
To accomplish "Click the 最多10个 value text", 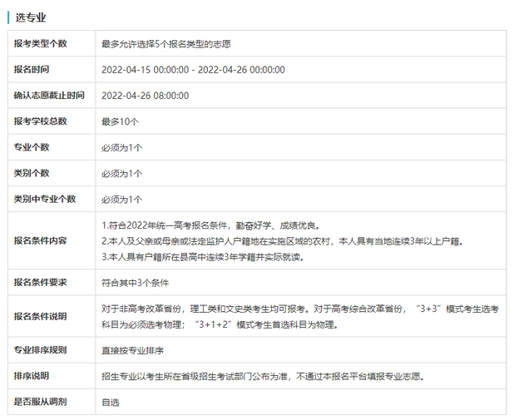I will (120, 121).
